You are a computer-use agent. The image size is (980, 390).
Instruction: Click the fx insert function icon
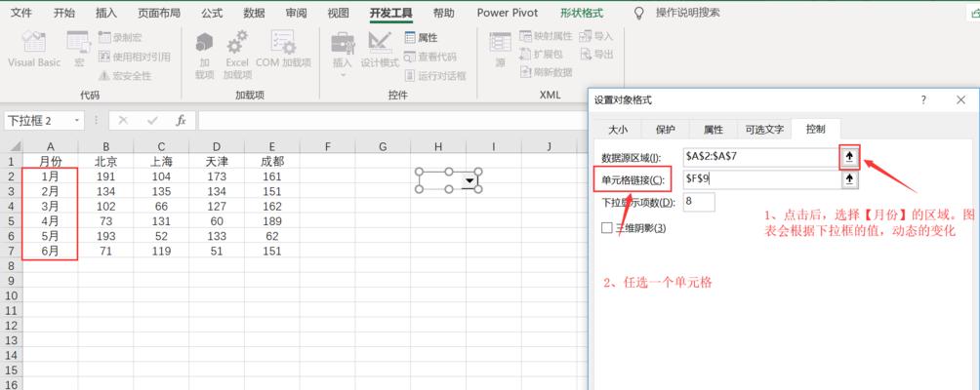(182, 121)
